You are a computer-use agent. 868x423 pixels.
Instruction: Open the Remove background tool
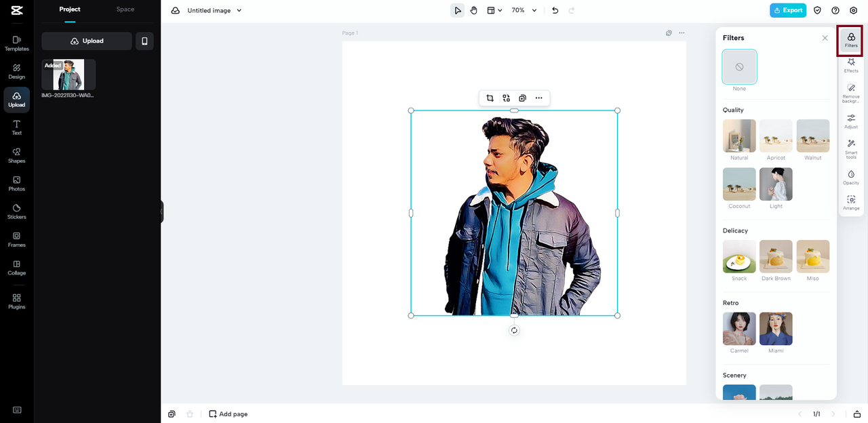tap(851, 93)
